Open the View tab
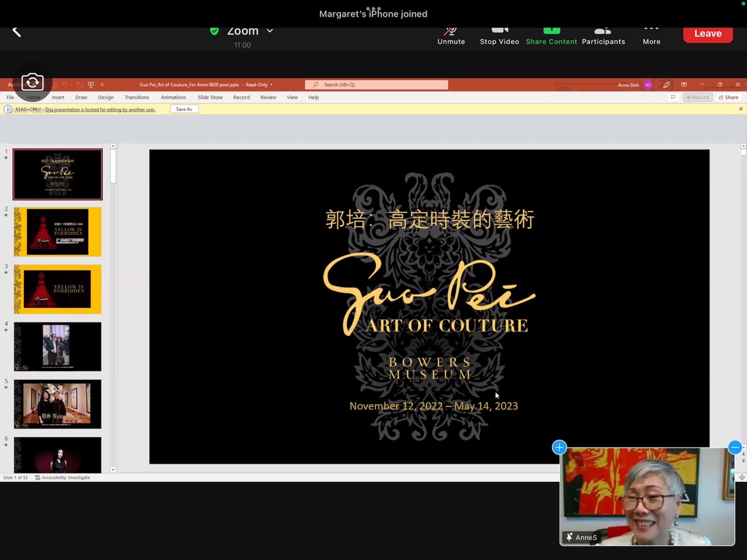 pos(292,97)
